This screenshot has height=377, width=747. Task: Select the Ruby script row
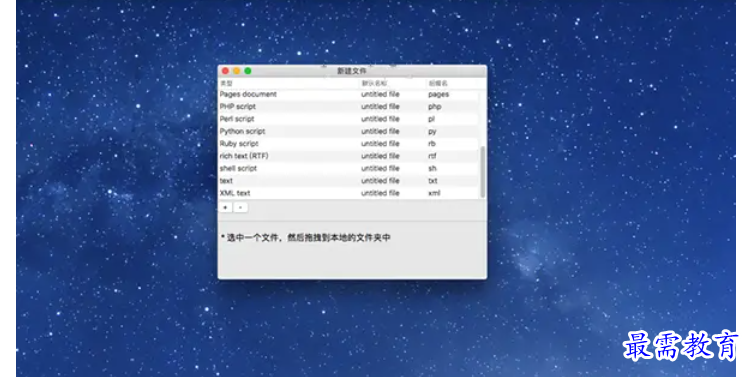[x=349, y=144]
